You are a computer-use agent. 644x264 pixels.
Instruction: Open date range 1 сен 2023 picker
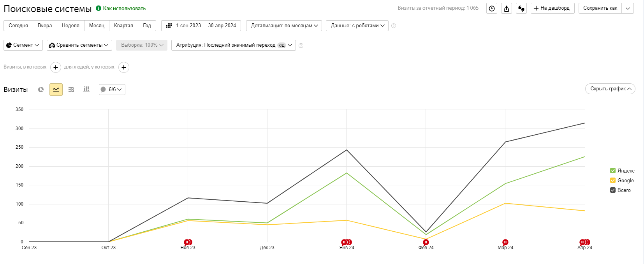(x=201, y=26)
